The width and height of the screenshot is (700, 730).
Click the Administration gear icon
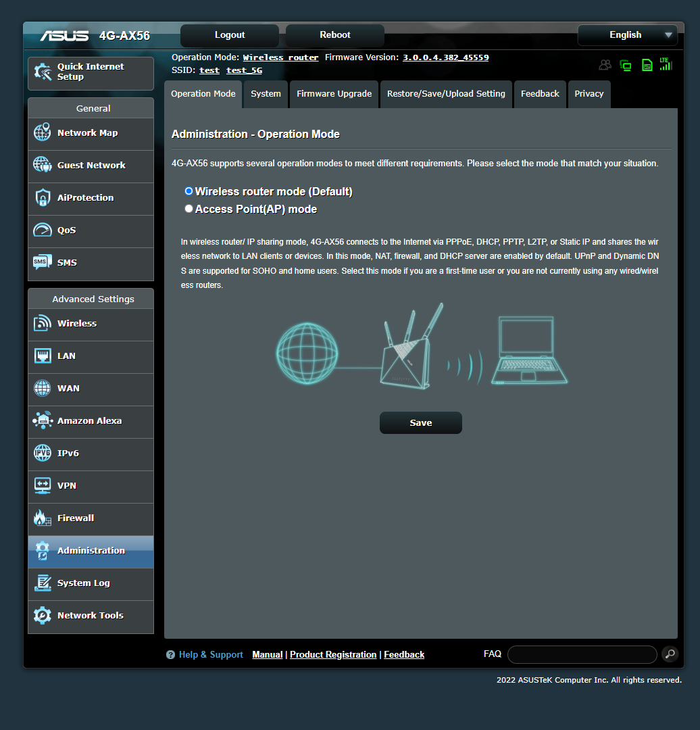tap(43, 550)
